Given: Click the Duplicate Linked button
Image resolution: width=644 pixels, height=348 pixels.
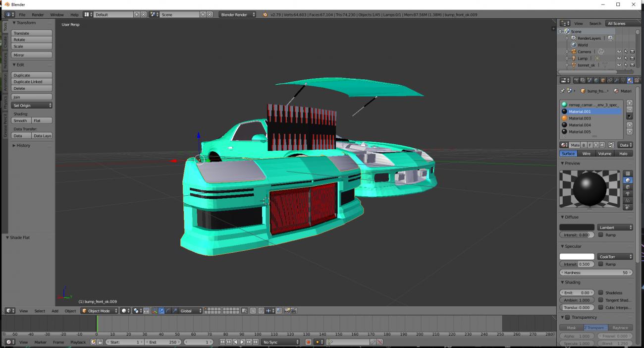Looking at the screenshot, I should (31, 82).
